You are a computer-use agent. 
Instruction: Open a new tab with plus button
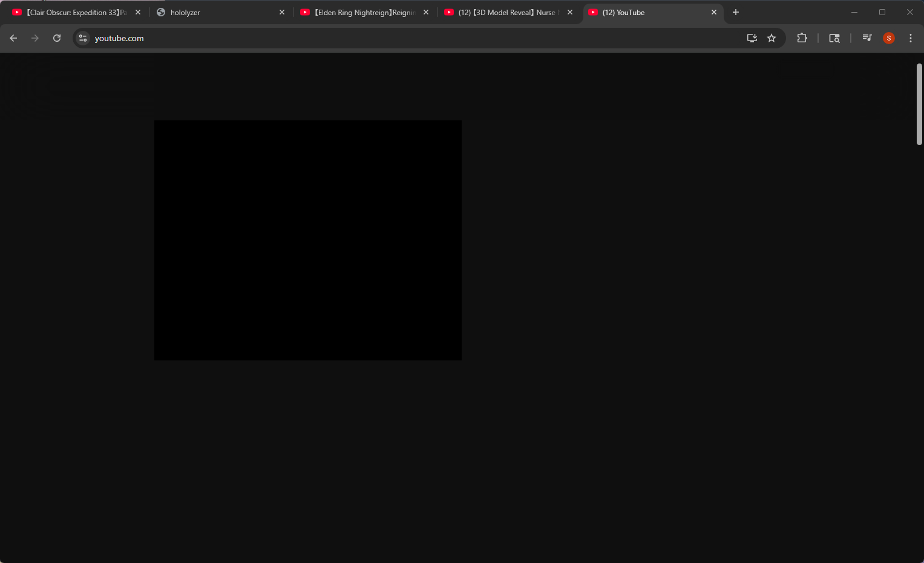pyautogui.click(x=736, y=12)
